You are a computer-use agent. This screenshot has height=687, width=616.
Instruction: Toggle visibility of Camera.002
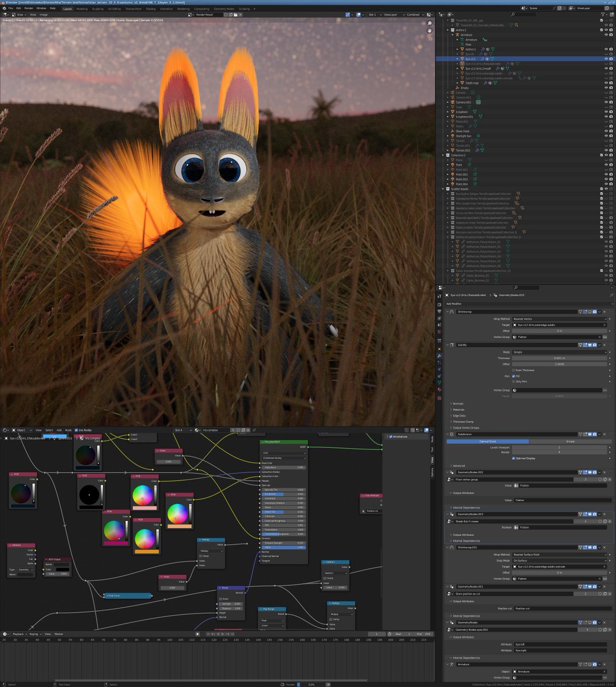[x=606, y=102]
